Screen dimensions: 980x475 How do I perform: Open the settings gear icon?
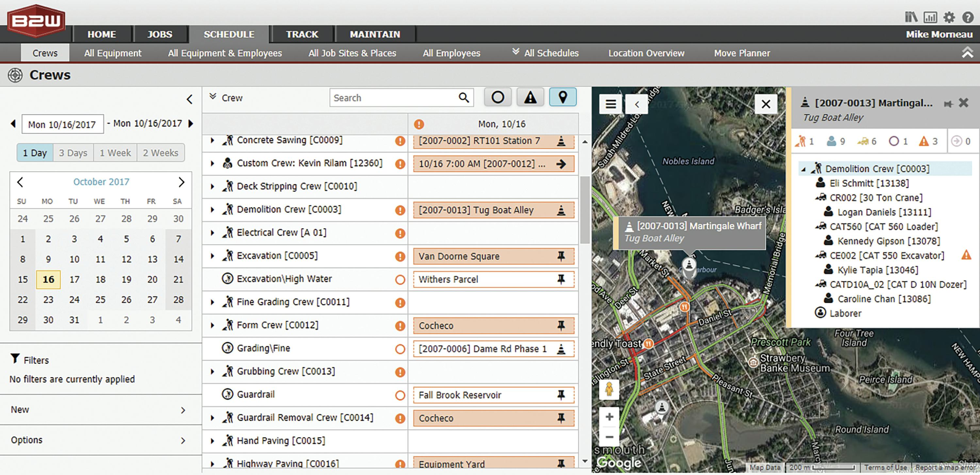coord(949,17)
